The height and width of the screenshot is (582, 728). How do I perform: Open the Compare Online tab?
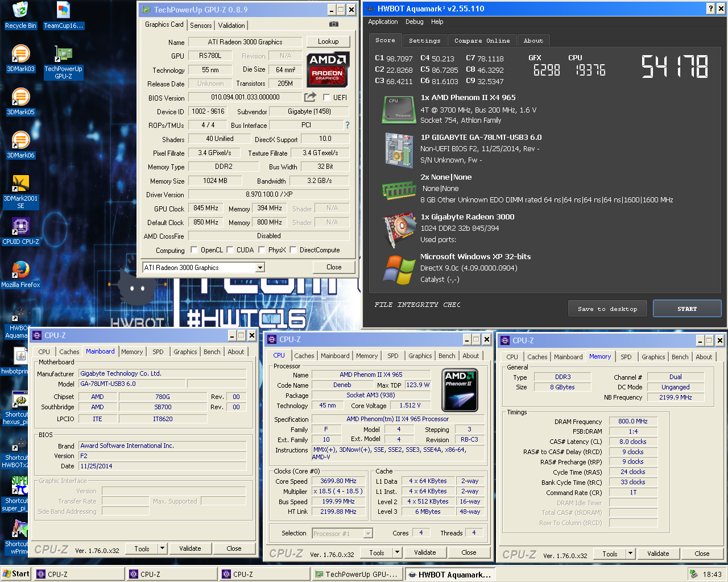(x=482, y=40)
